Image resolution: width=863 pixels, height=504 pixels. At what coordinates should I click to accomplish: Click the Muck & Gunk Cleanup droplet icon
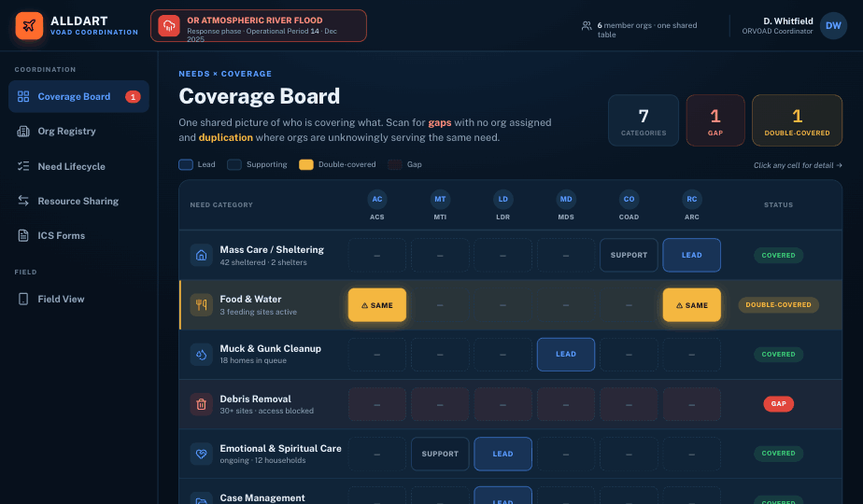tap(202, 355)
